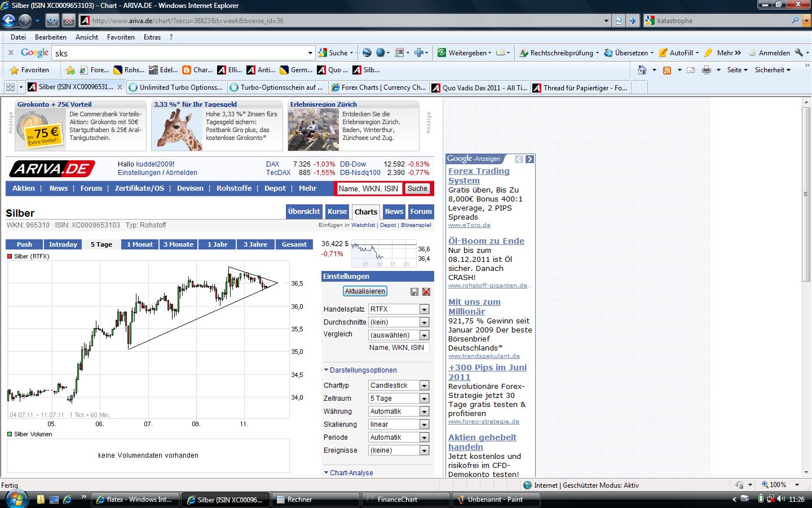
Task: Click the ARIVA.DE logo
Action: click(x=52, y=168)
